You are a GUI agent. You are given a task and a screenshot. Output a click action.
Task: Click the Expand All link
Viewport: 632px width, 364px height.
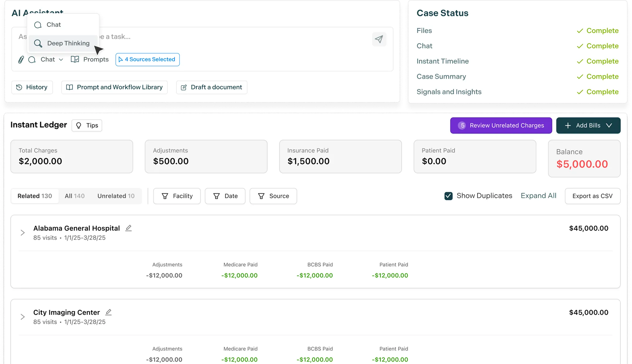[x=538, y=196]
